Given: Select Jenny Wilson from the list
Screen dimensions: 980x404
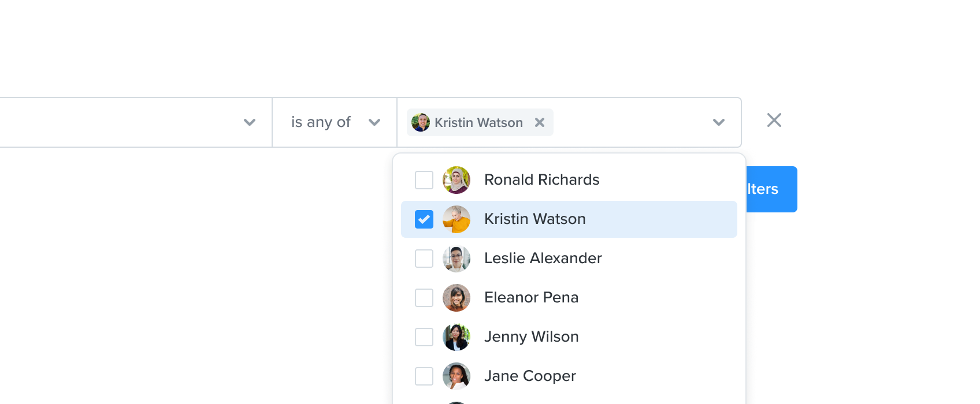Looking at the screenshot, I should pos(569,337).
